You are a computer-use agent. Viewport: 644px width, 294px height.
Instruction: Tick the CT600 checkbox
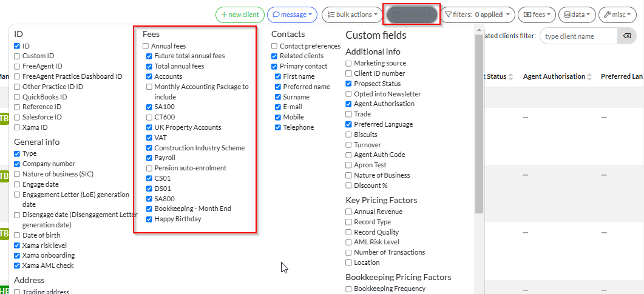pyautogui.click(x=149, y=117)
